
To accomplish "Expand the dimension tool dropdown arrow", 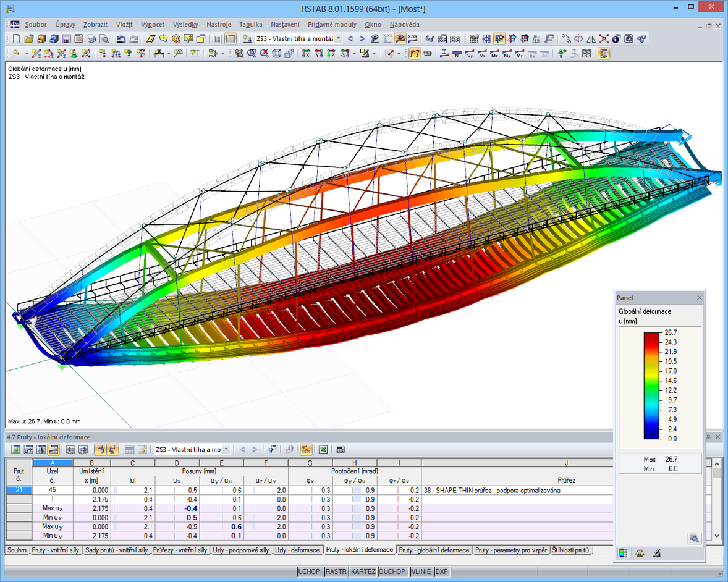I will pos(169,53).
